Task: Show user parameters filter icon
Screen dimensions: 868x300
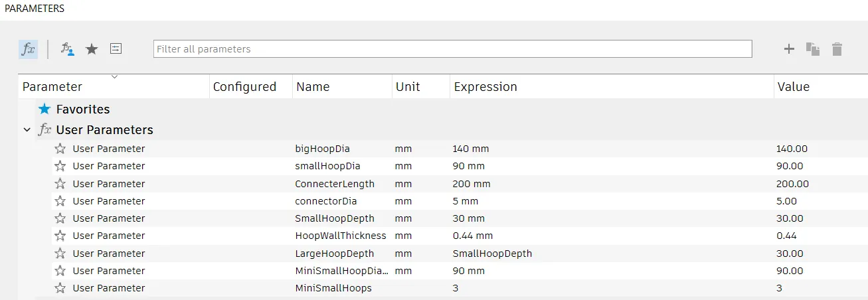Action: tap(67, 49)
